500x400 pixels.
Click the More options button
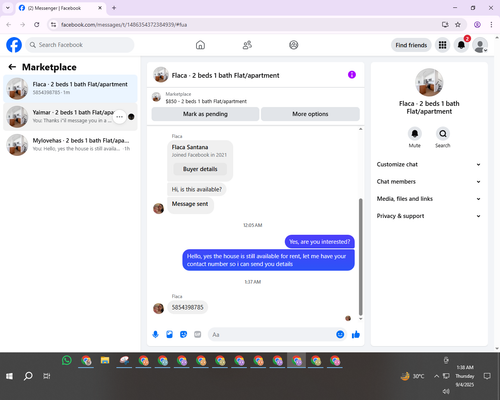point(310,114)
